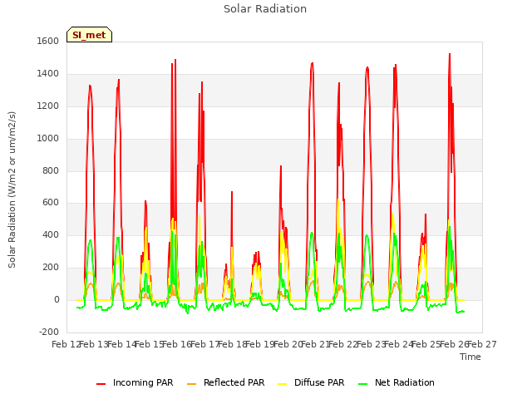Click the x-axis label Feb 27

482,344
